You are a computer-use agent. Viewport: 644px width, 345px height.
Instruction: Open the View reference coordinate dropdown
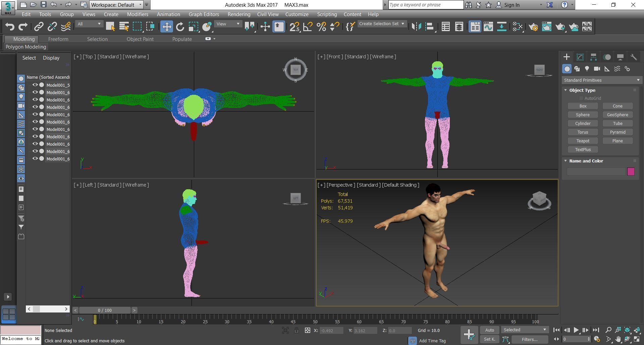[x=228, y=24]
